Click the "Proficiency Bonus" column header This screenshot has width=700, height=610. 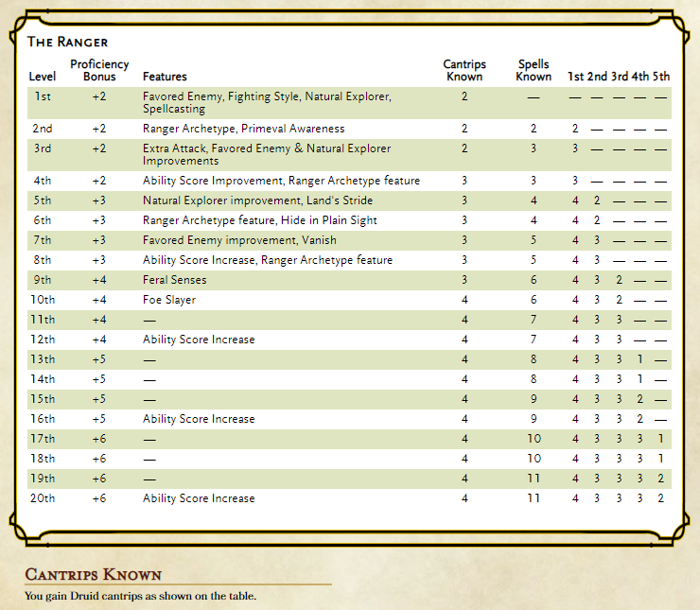tap(99, 70)
